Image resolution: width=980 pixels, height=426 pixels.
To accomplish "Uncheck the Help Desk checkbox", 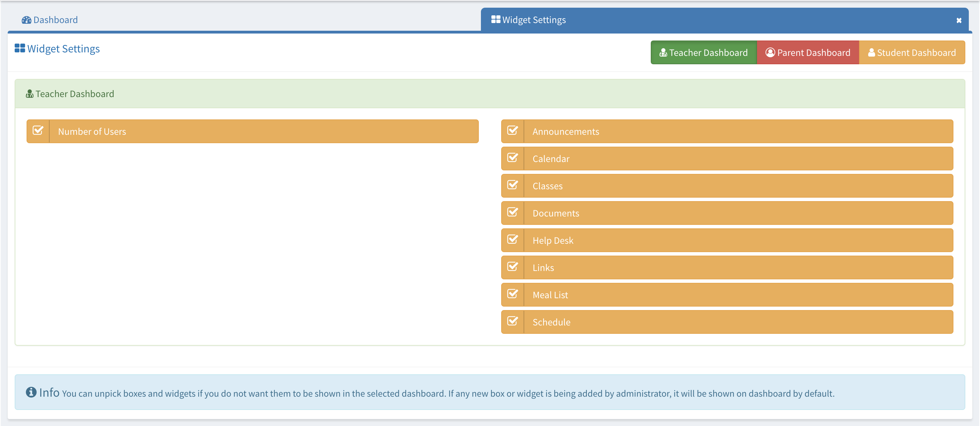I will tap(512, 240).
